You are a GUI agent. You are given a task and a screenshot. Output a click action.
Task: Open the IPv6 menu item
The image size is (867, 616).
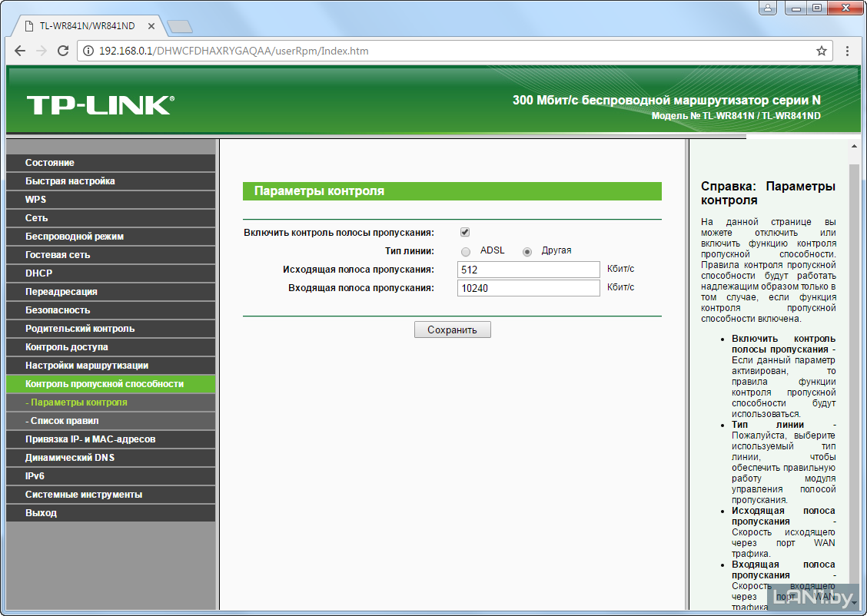click(x=111, y=475)
